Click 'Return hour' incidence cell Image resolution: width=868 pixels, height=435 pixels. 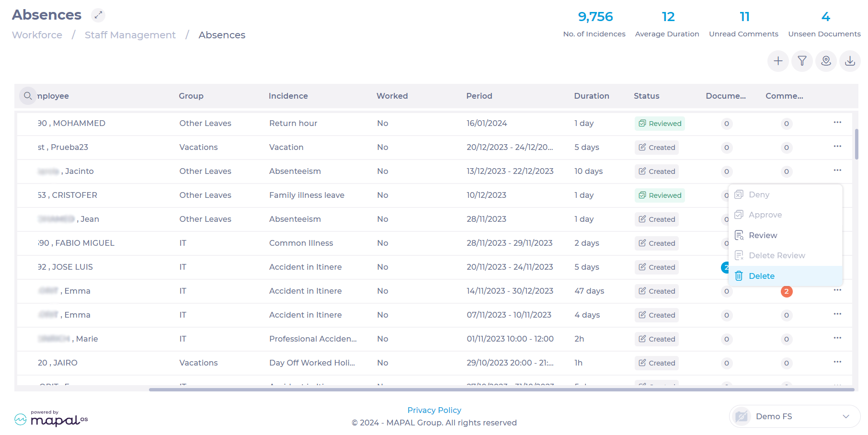point(293,123)
